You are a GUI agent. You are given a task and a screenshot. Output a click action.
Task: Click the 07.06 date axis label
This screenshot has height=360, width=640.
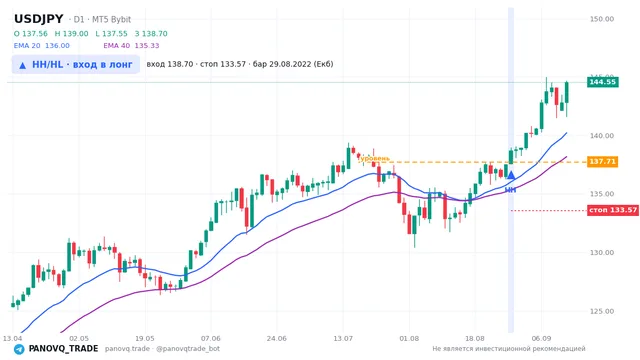(x=211, y=338)
